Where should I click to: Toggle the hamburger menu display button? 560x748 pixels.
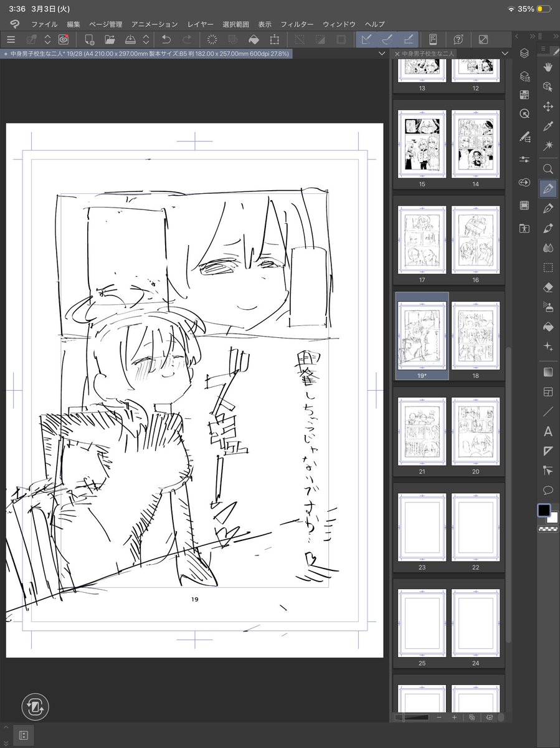(11, 39)
